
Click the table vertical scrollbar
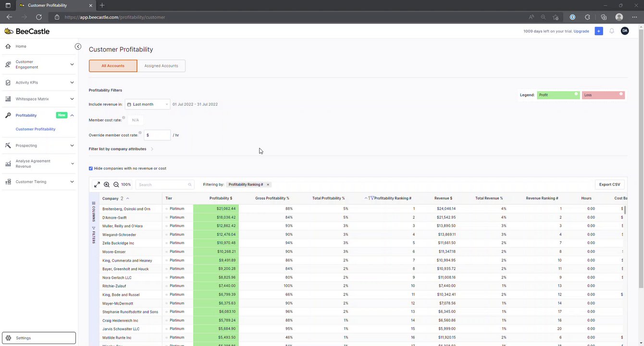625,210
